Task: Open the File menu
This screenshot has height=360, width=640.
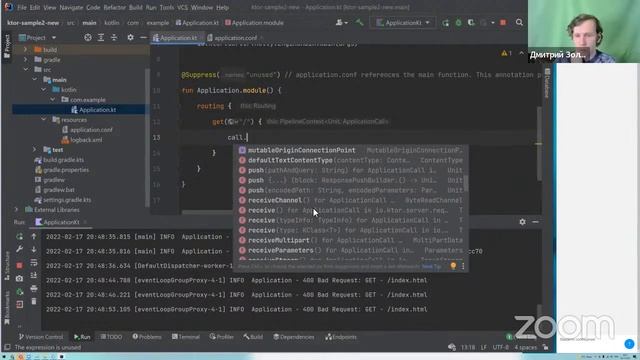Action: (21, 7)
